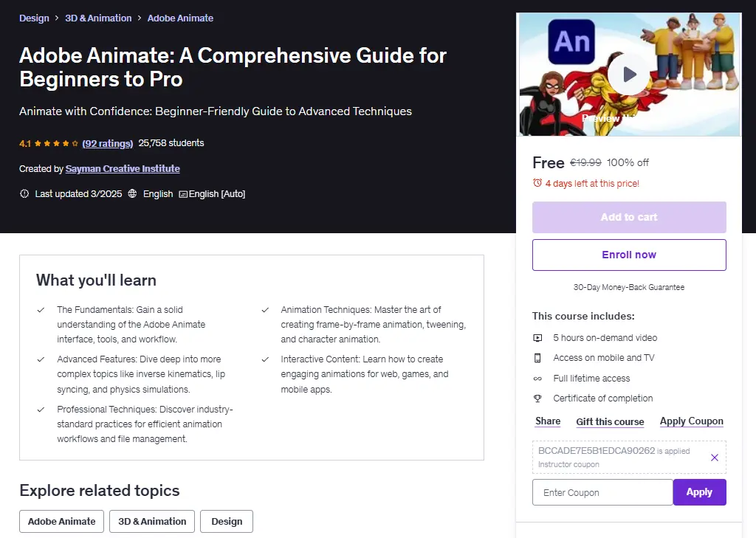Select the Design topic chip
The image size is (756, 538).
[227, 522]
